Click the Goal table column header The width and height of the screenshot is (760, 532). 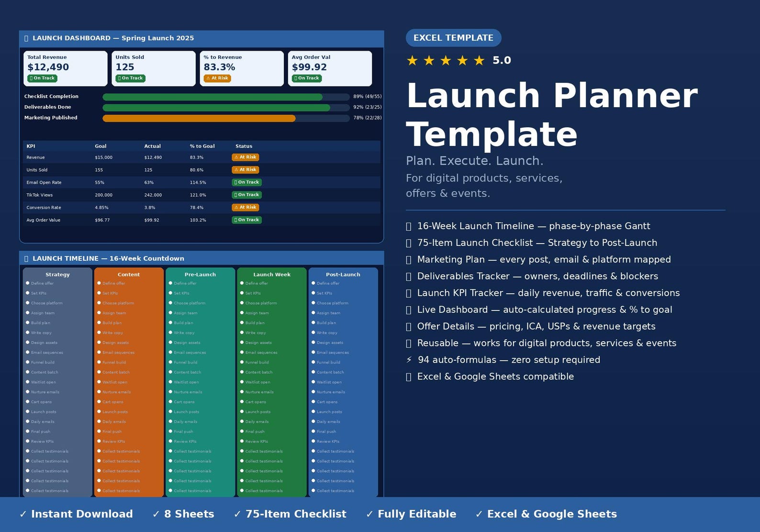coord(101,146)
